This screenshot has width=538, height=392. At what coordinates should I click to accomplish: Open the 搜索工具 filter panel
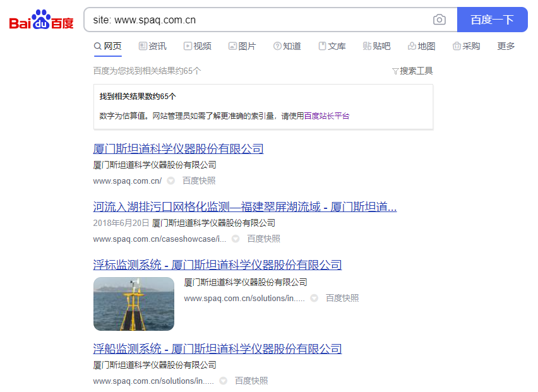[412, 70]
